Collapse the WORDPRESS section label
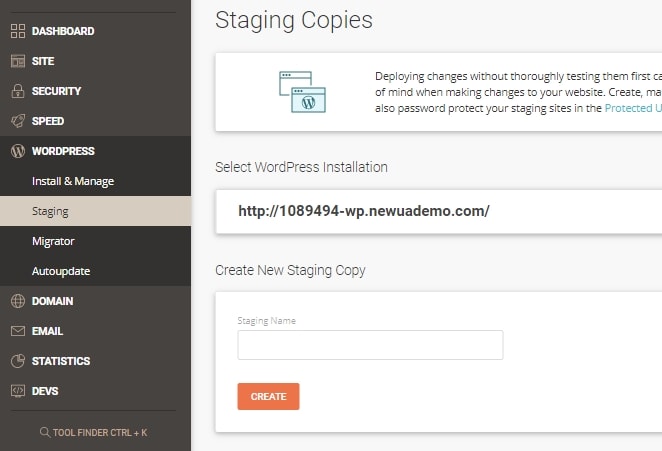Viewport: 662px width, 451px height. [x=63, y=151]
